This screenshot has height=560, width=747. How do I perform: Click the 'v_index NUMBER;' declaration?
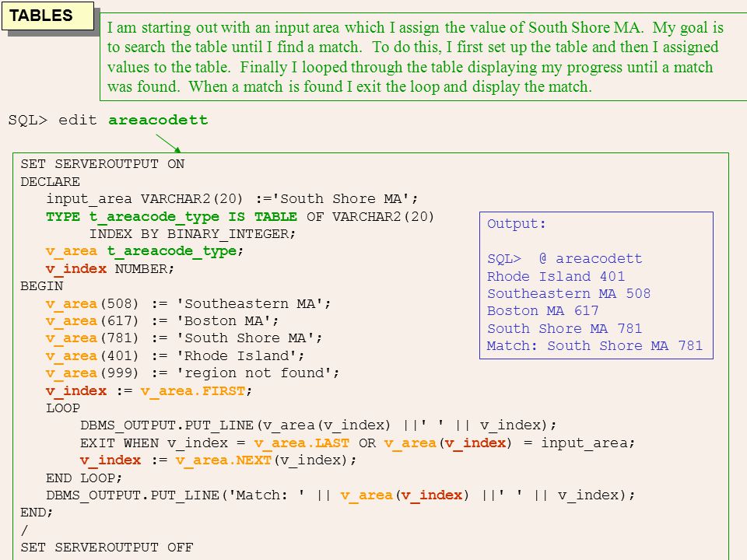110,268
